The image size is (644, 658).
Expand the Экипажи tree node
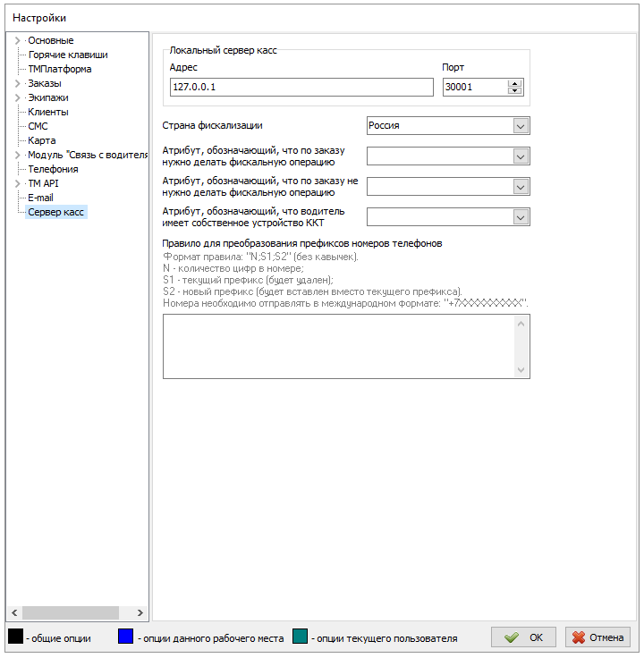(17, 97)
